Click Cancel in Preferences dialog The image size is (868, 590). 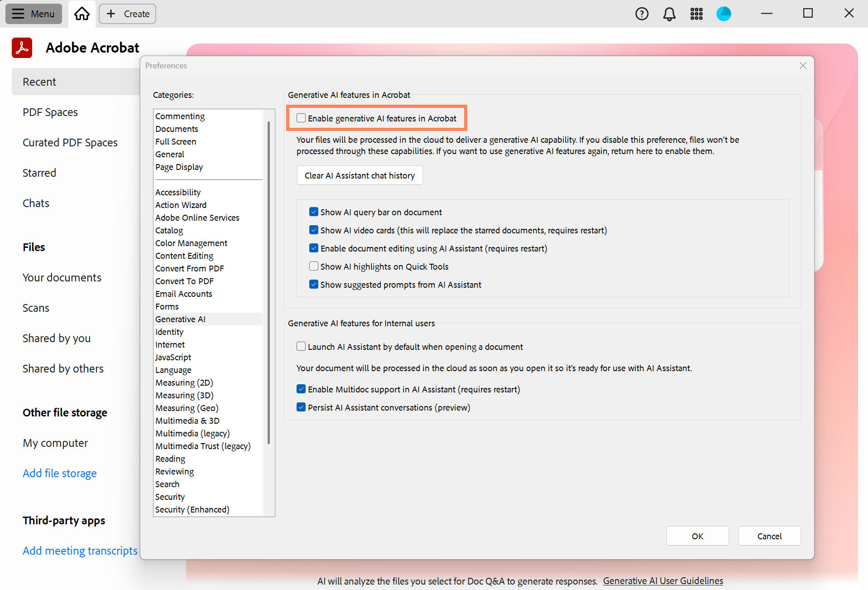tap(769, 536)
